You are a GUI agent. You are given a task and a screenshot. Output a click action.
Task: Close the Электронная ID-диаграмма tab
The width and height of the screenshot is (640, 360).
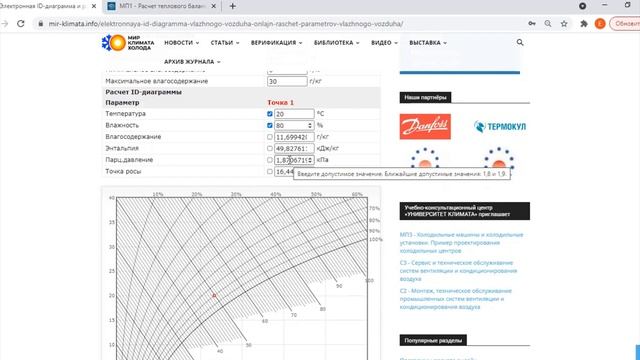click(x=94, y=6)
